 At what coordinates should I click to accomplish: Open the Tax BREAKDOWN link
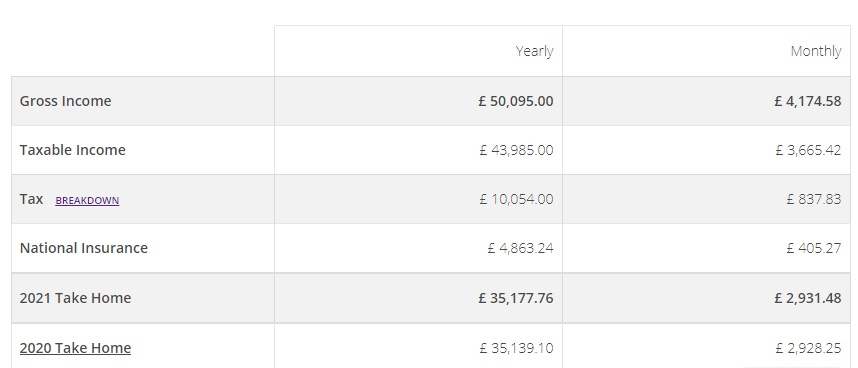[x=87, y=200]
